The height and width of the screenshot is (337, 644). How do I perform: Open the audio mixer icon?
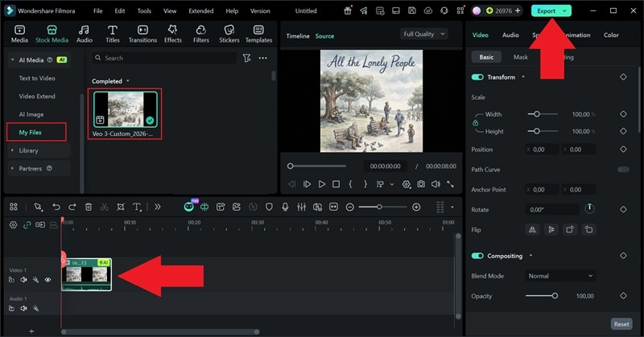[x=301, y=207]
